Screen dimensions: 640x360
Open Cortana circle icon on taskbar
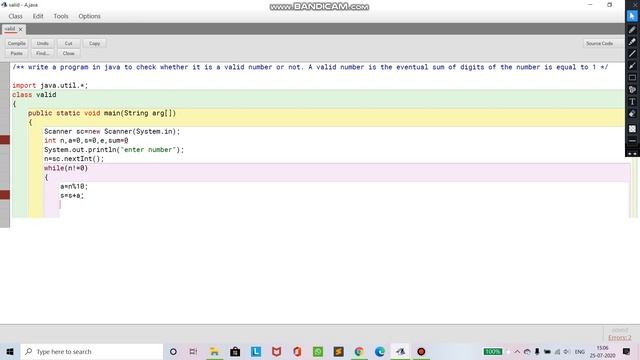173,351
